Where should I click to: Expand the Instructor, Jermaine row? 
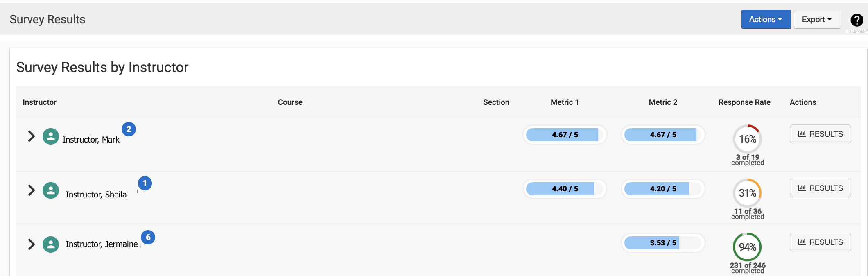pos(31,244)
